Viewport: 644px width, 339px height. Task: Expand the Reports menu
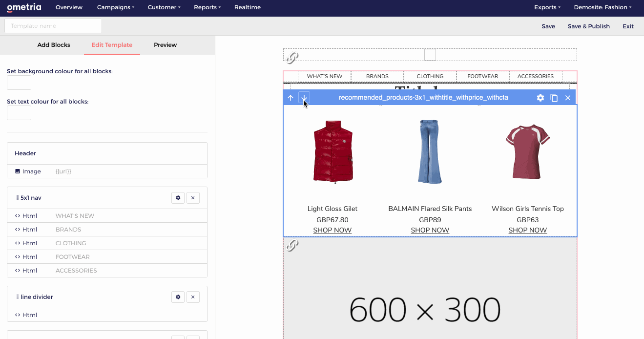click(x=208, y=7)
